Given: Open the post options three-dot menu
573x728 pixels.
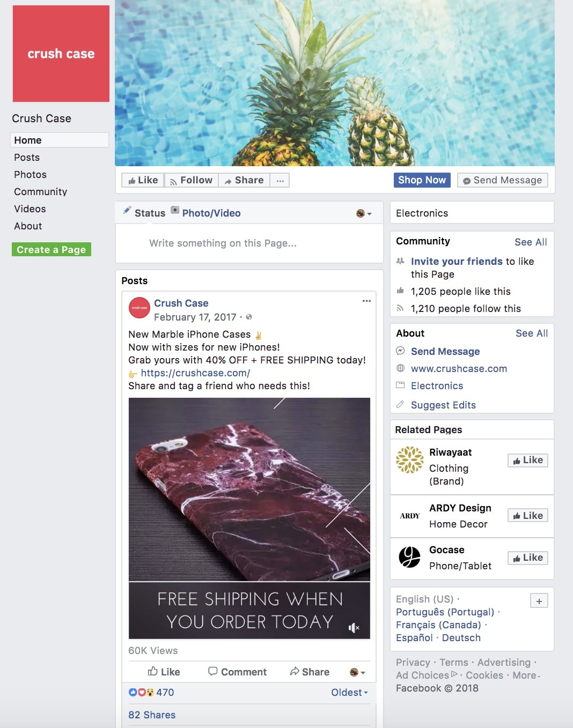Looking at the screenshot, I should coord(366,301).
